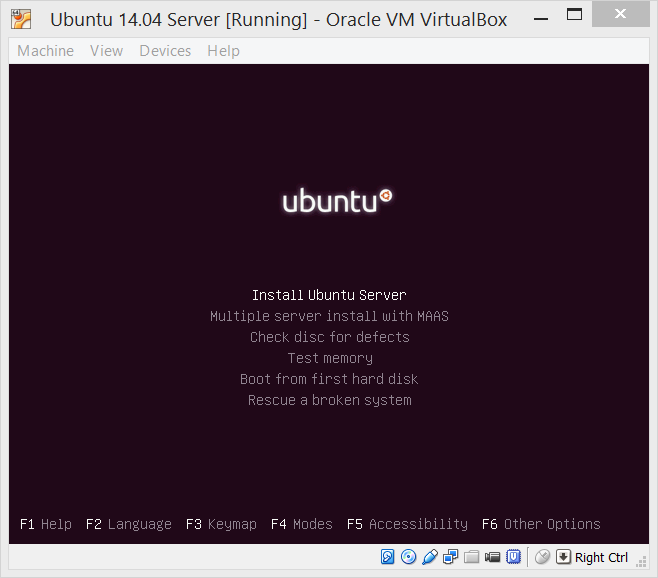Click F6 Other Options
Image resolution: width=658 pixels, height=578 pixels.
click(x=541, y=524)
